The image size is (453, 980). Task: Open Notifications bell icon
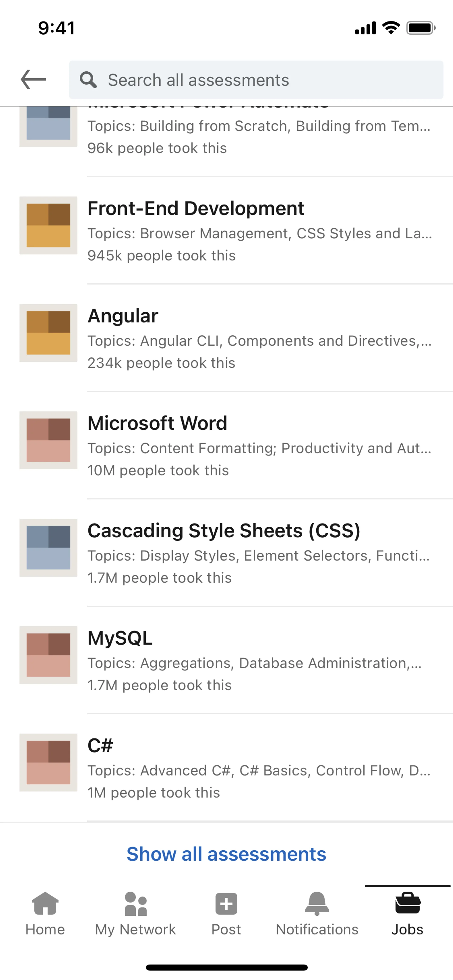coord(317,904)
